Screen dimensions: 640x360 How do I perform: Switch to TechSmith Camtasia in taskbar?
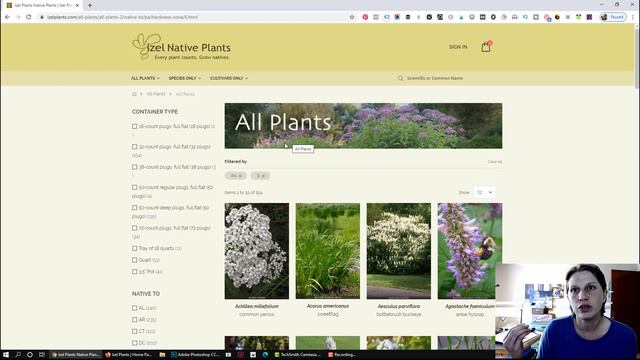[298, 355]
